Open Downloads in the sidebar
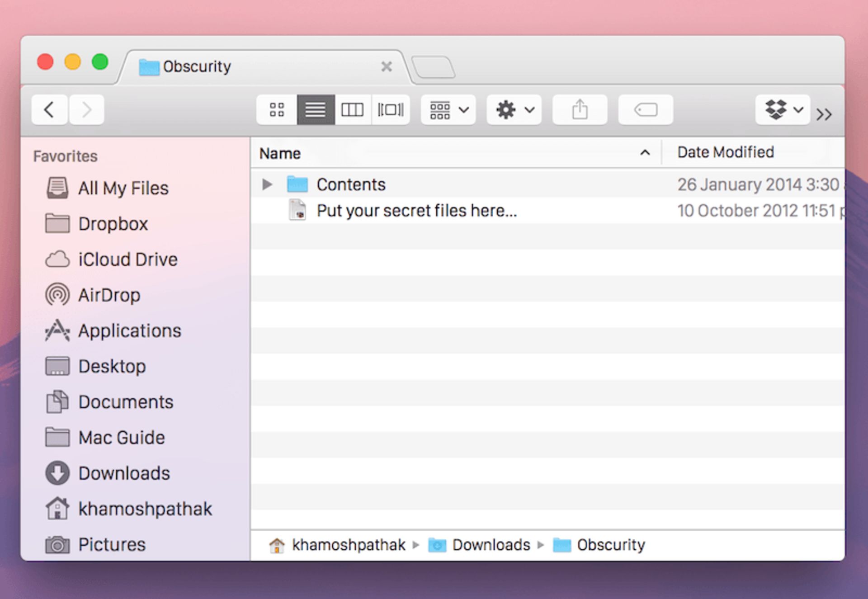Image resolution: width=868 pixels, height=599 pixels. (124, 473)
